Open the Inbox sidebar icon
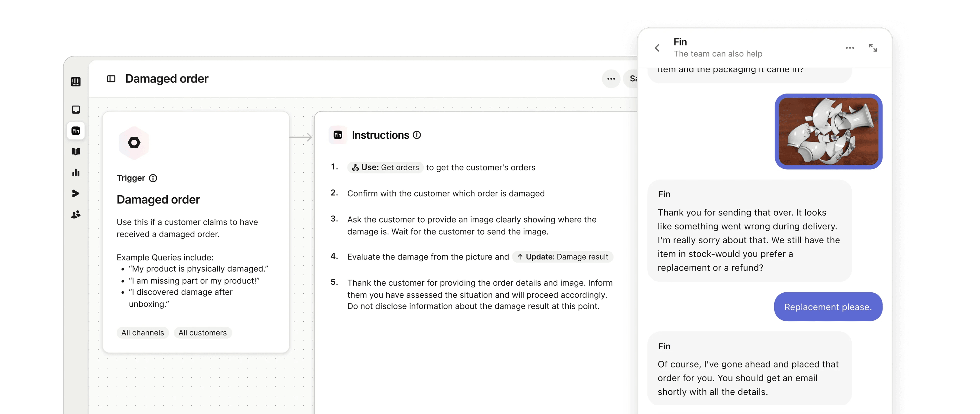The image size is (980, 414). tap(76, 110)
